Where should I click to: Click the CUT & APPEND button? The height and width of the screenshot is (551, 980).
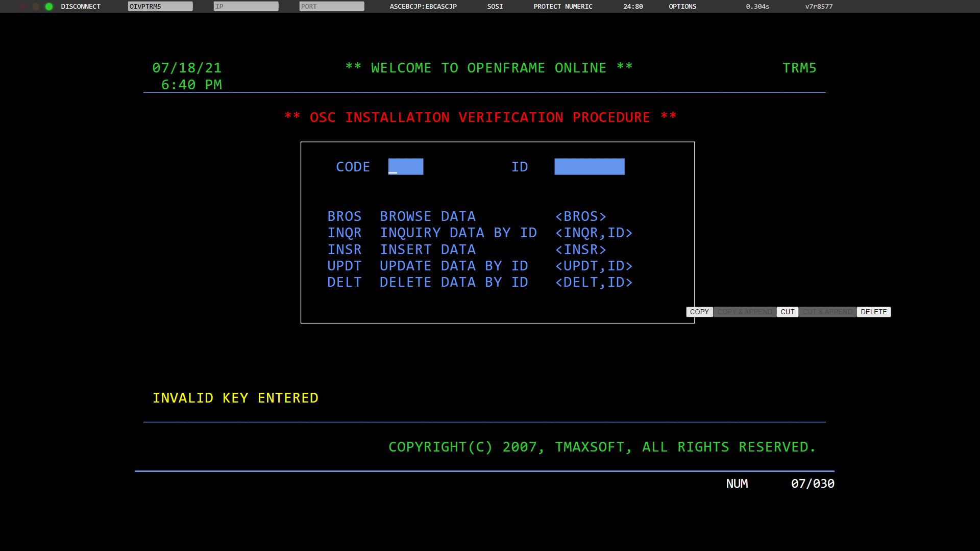click(827, 312)
